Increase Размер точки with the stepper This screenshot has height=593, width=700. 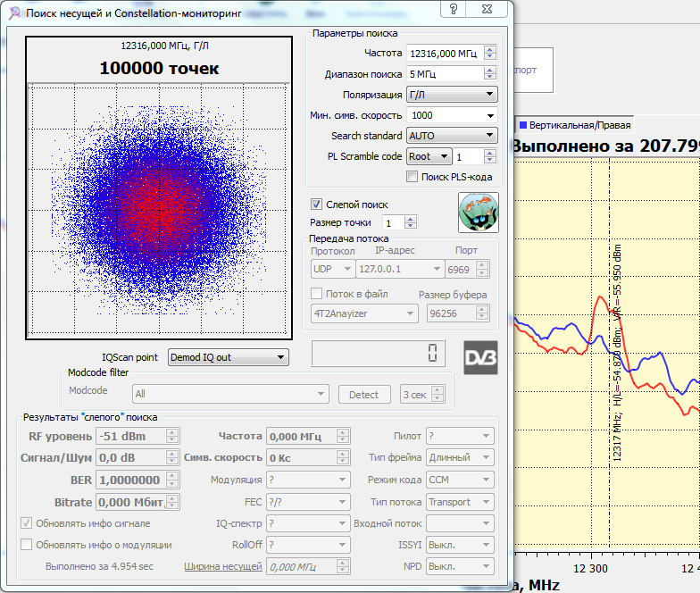tap(411, 220)
